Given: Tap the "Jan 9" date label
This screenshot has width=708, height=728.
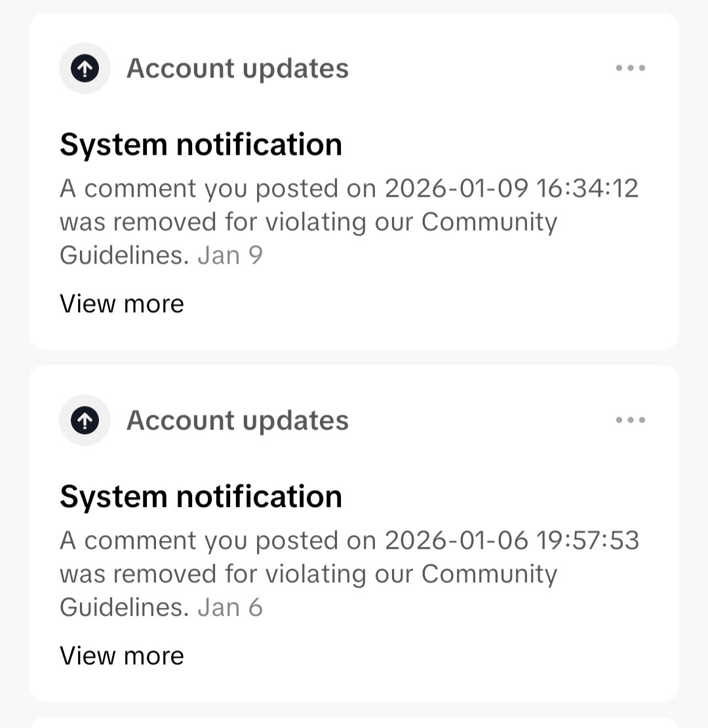Looking at the screenshot, I should (x=230, y=255).
